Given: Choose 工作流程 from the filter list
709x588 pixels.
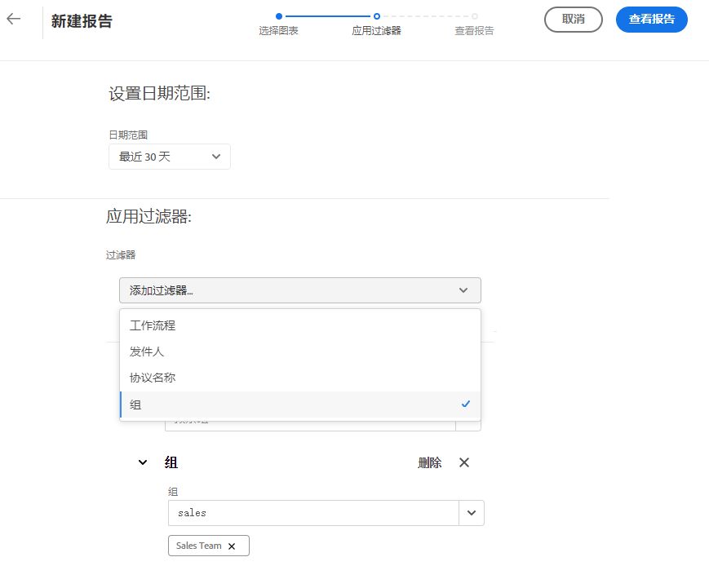Looking at the screenshot, I should coord(299,325).
